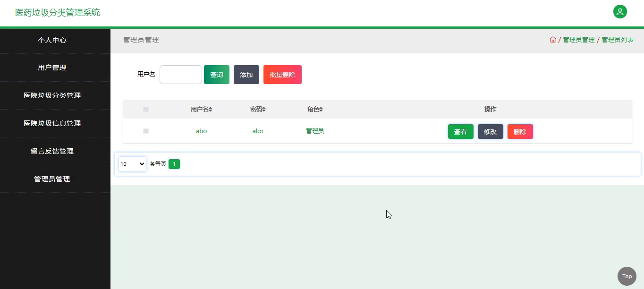Check the row checkbox for abo
The height and width of the screenshot is (289, 644).
146,131
